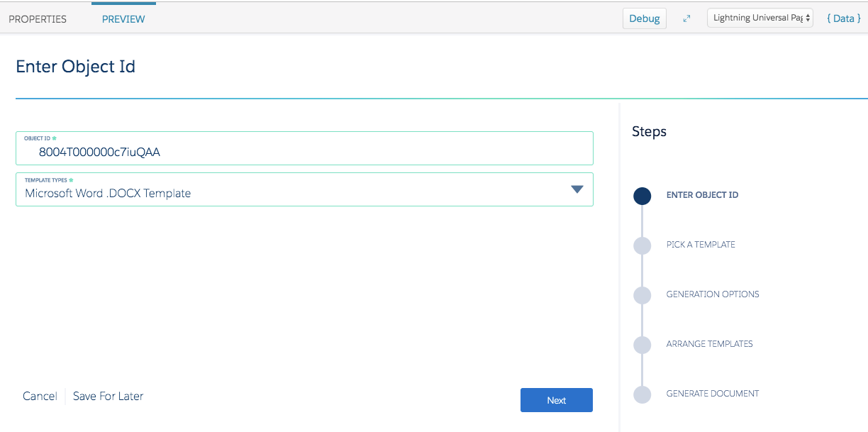868x432 pixels.
Task: Click the Enter Object Id page title
Action: coord(75,67)
